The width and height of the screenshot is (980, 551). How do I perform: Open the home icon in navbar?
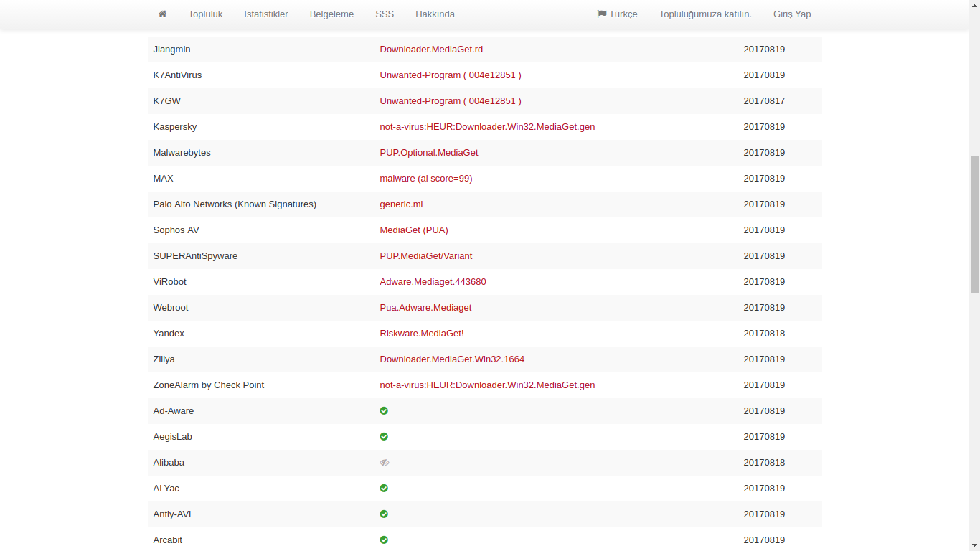[163, 14]
